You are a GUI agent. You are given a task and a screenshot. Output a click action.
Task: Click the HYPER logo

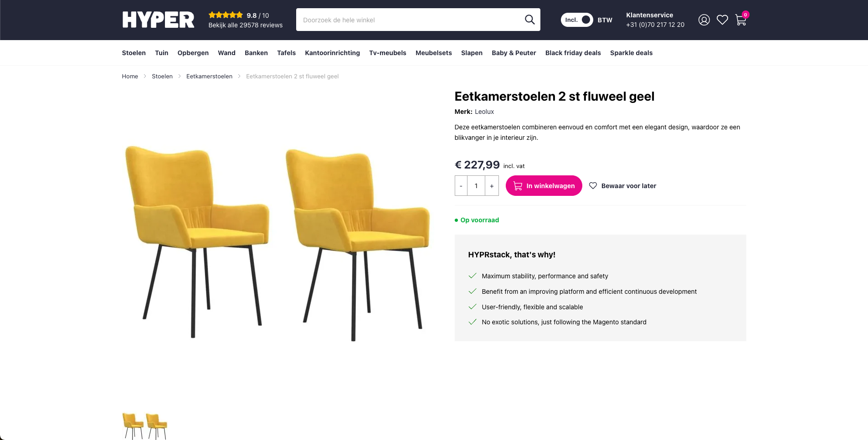158,20
